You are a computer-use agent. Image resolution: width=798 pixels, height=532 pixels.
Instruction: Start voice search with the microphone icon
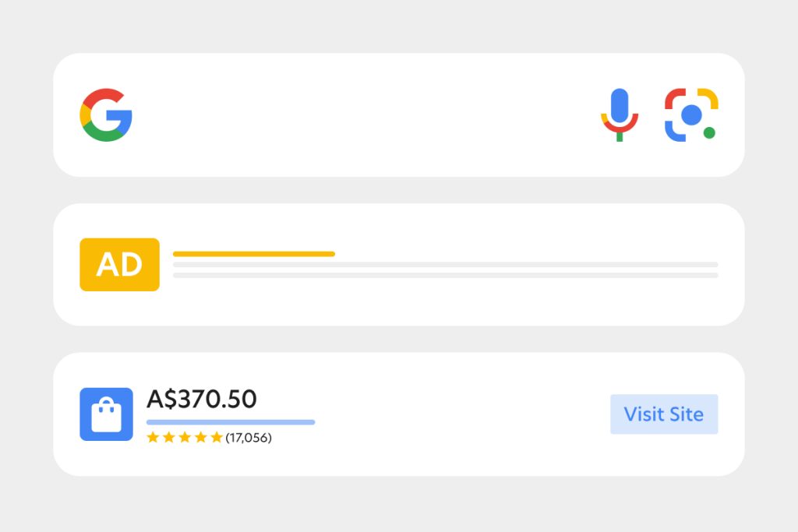coord(620,114)
